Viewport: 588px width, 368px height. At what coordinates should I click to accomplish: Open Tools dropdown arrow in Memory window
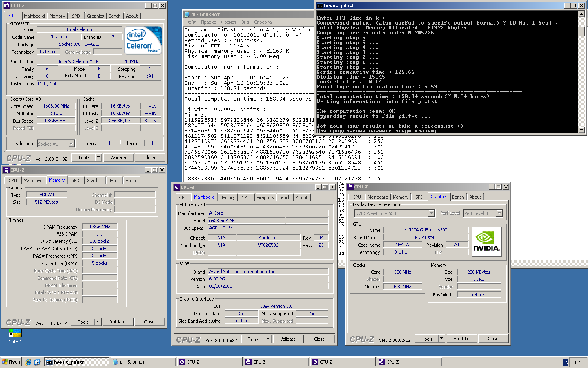(98, 322)
